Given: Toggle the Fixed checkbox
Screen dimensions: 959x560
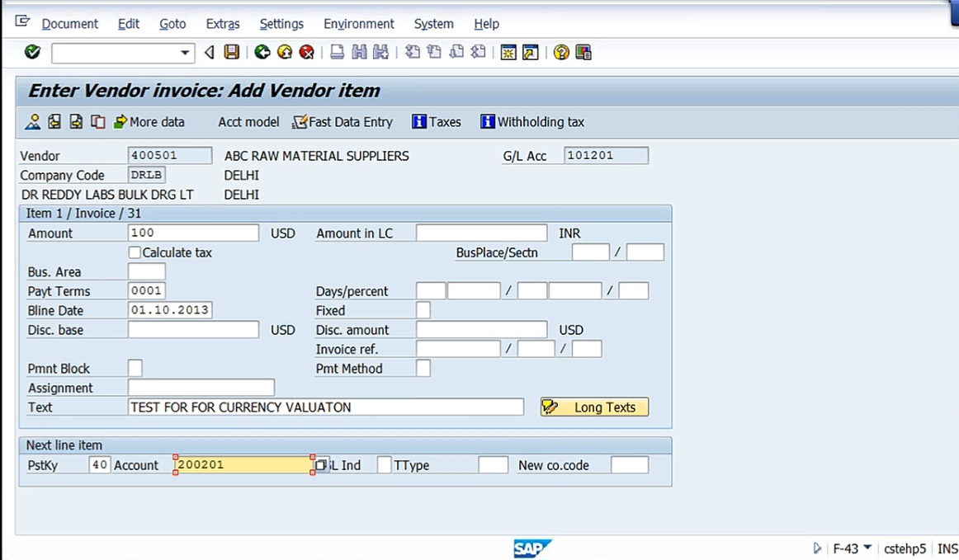Looking at the screenshot, I should [x=423, y=310].
